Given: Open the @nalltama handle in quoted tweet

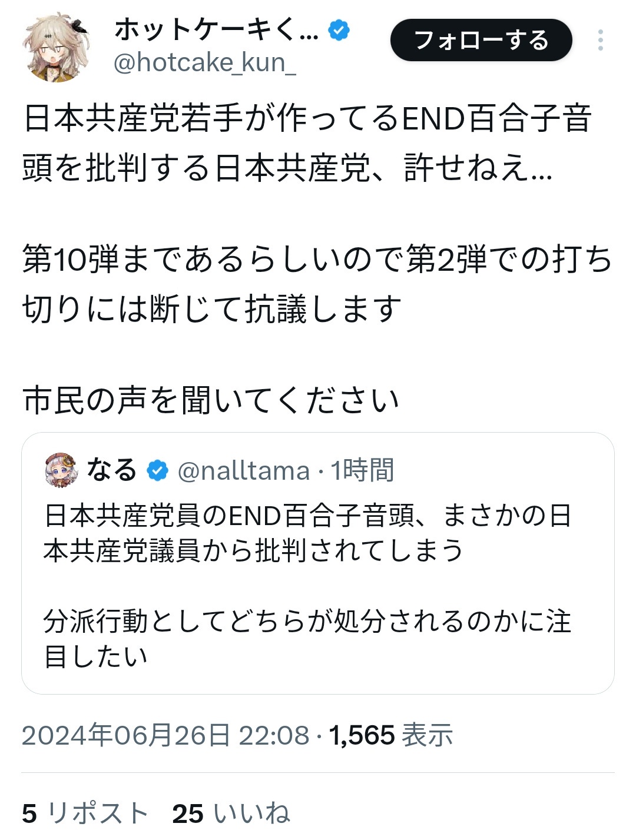Looking at the screenshot, I should [x=243, y=471].
